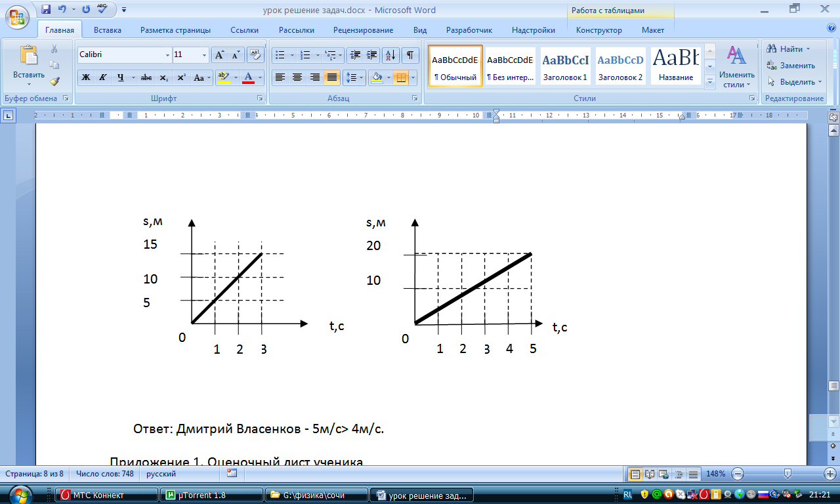Shrink font size with small A button
The width and height of the screenshot is (840, 504).
point(236,55)
